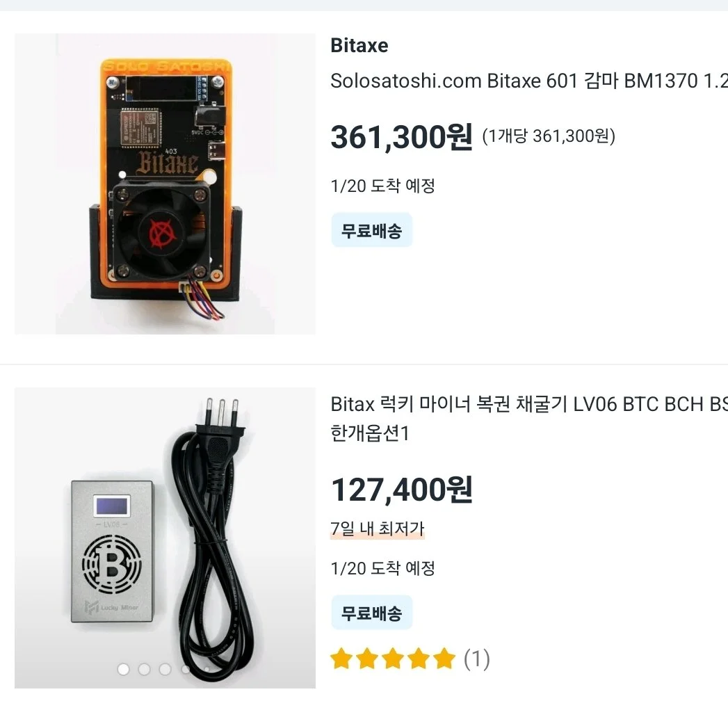728x701 pixels.
Task: Select the first carousel dot on LV06 image
Action: click(x=124, y=669)
